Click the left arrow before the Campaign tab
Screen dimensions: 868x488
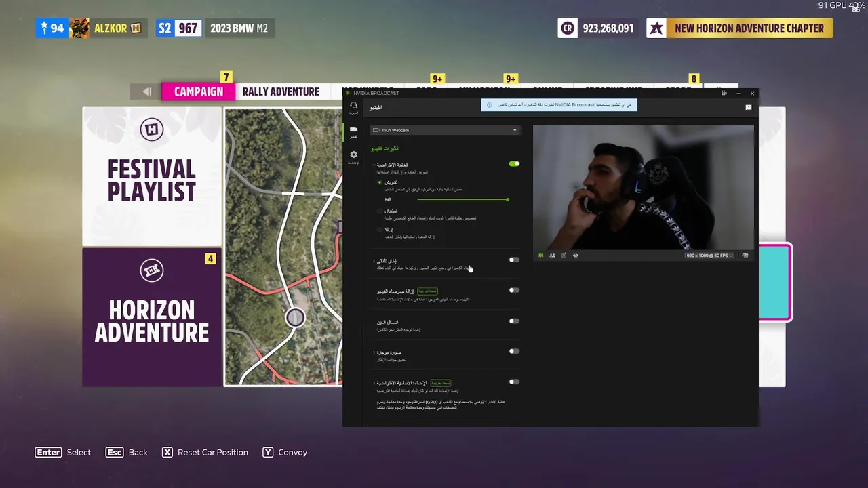tap(146, 91)
